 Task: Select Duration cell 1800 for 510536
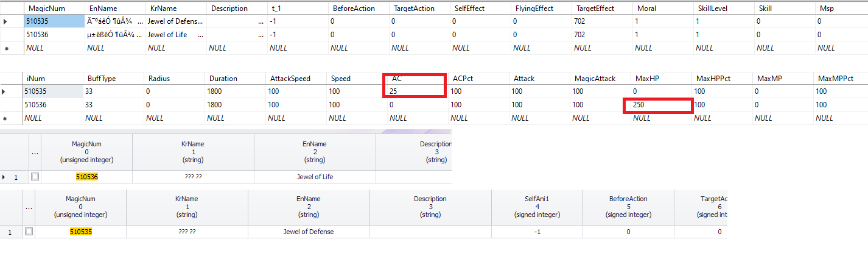pyautogui.click(x=235, y=105)
